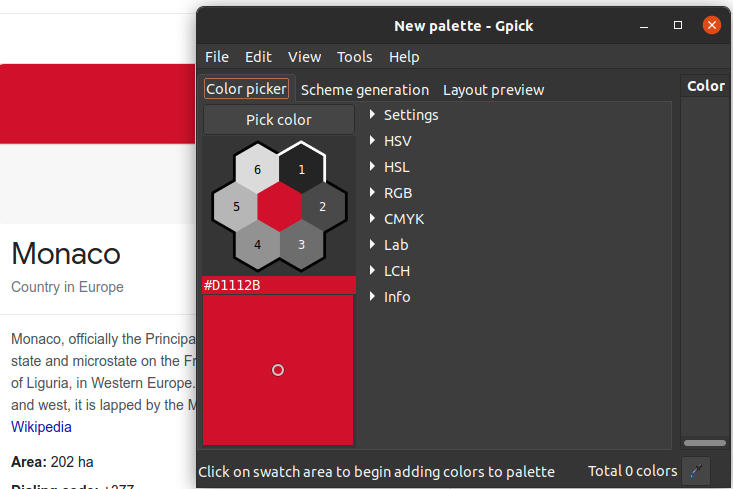The width and height of the screenshot is (733, 489).
Task: Switch to Layout preview tab
Action: (493, 90)
